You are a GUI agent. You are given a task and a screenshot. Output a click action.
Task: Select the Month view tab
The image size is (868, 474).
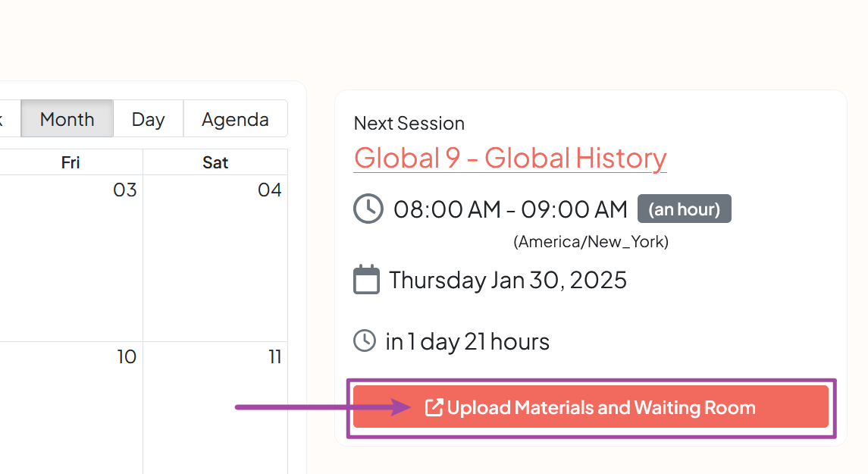[x=67, y=118]
